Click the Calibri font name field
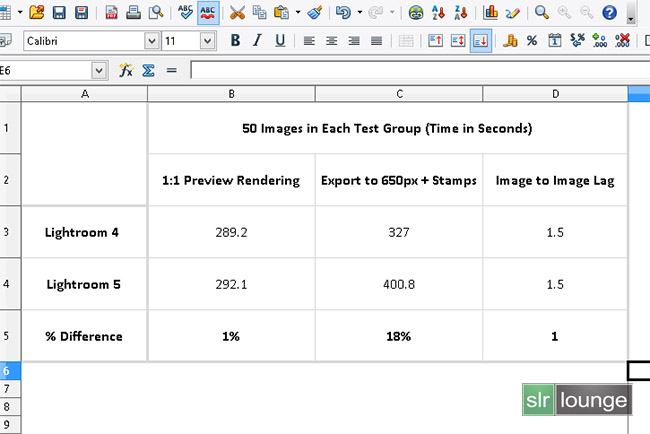This screenshot has height=434, width=650. pyautogui.click(x=84, y=41)
